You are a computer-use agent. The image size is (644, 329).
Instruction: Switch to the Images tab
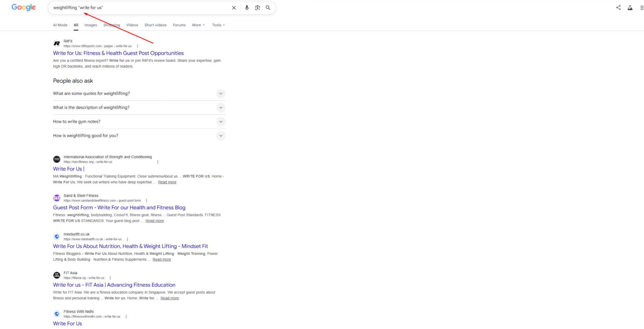coord(91,25)
